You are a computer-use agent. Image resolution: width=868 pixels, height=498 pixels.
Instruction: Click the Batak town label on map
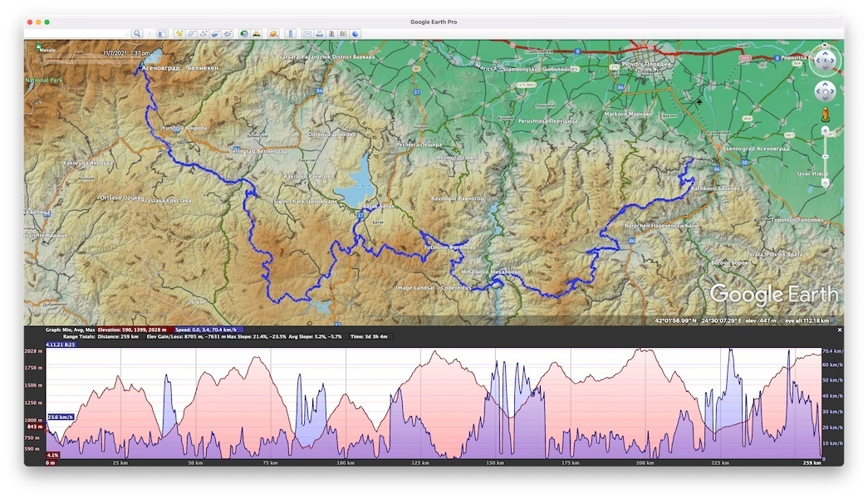coord(380,206)
